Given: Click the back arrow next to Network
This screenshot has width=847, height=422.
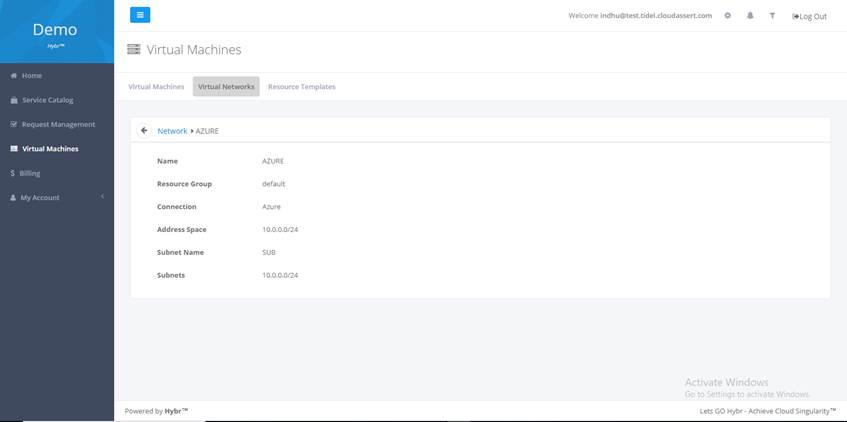Looking at the screenshot, I should [x=144, y=131].
